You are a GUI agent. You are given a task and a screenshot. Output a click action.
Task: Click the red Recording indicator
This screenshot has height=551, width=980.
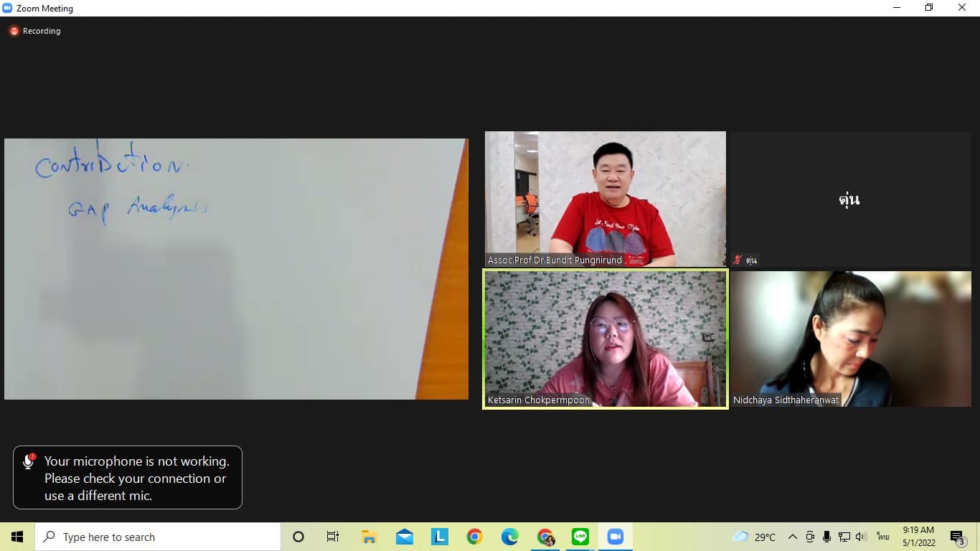(14, 32)
